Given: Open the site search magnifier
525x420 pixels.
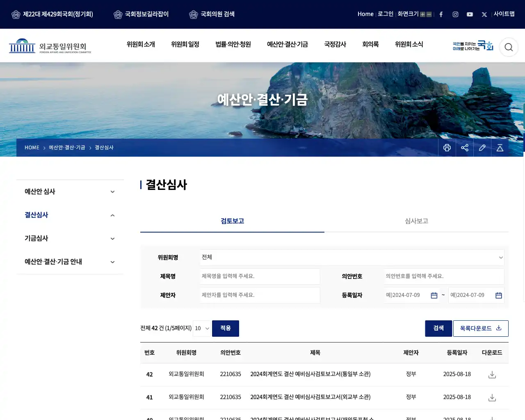Looking at the screenshot, I should click(x=509, y=47).
